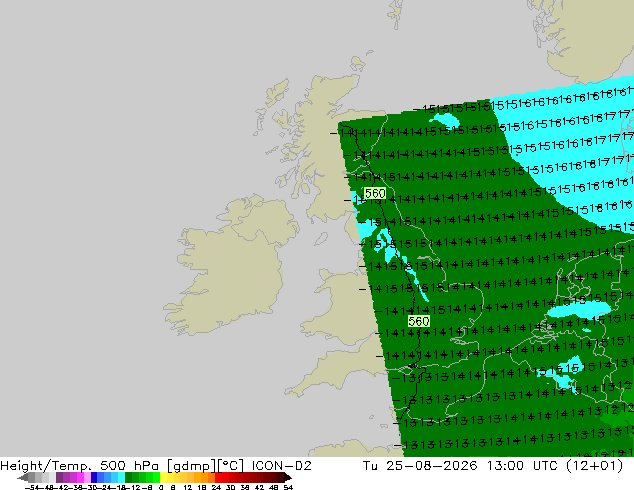
Task: Click the gray left arrow end of the legend
Action: coord(23,477)
